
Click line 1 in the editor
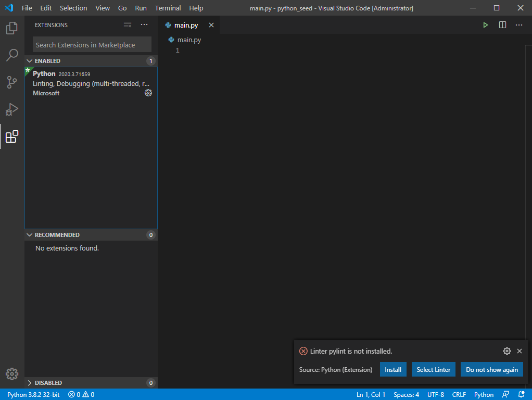coord(343,50)
